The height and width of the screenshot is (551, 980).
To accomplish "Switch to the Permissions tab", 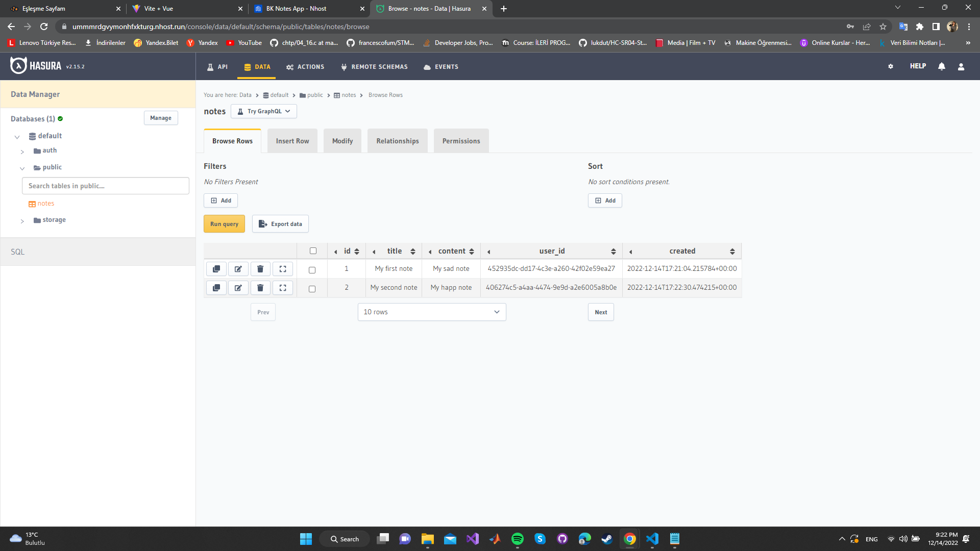I will click(461, 141).
